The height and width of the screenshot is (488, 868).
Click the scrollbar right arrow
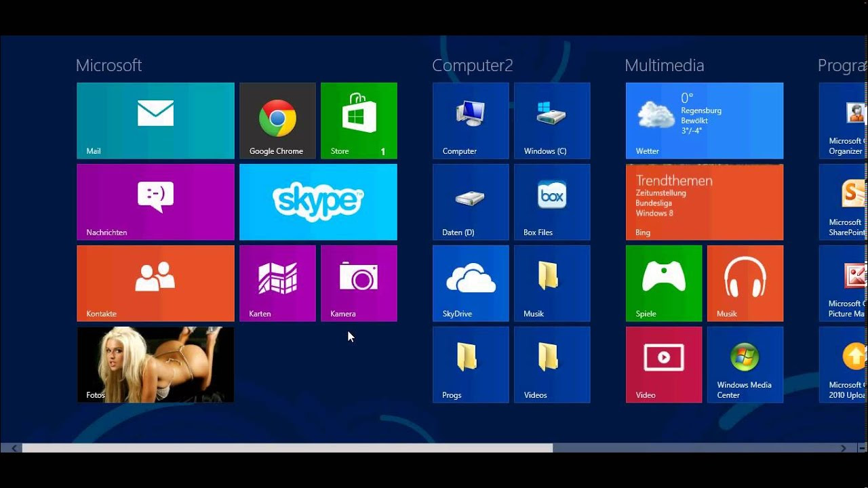[844, 448]
